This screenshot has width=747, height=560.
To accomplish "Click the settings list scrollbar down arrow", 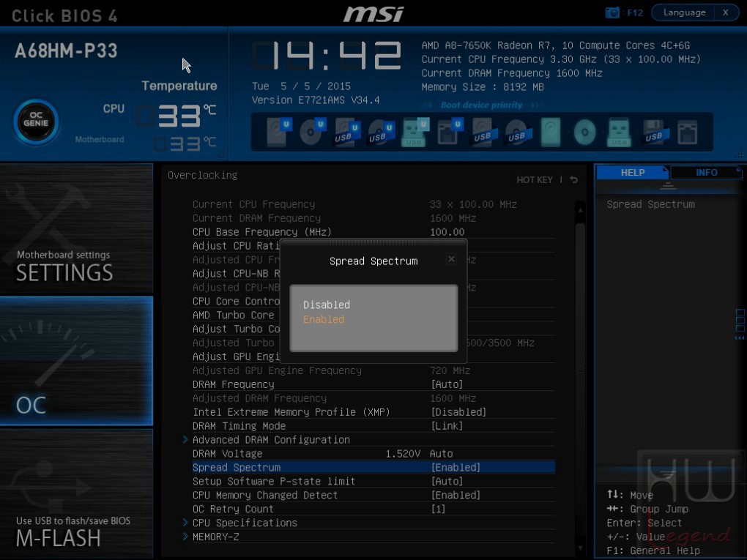I will pos(580,548).
